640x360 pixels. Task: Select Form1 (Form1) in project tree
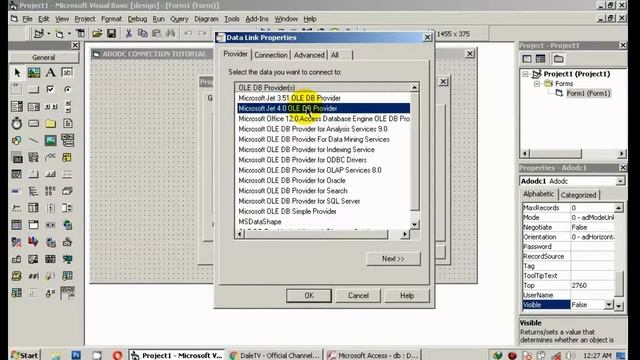point(588,93)
